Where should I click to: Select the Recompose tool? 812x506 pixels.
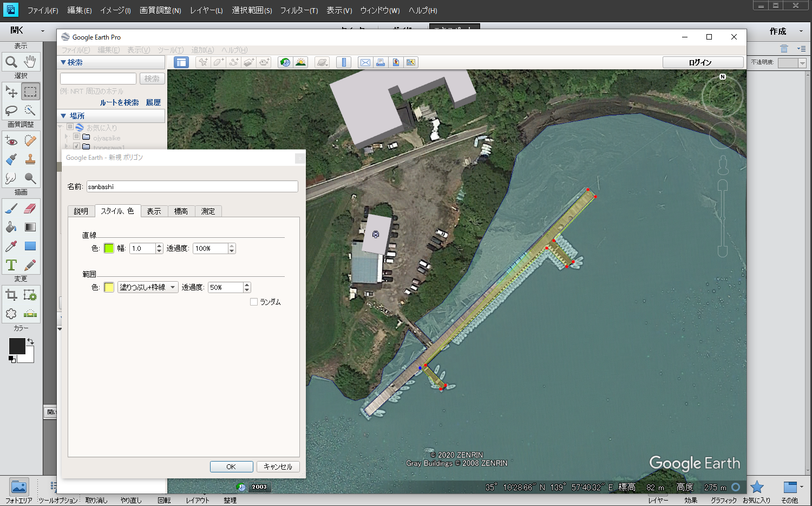(30, 295)
